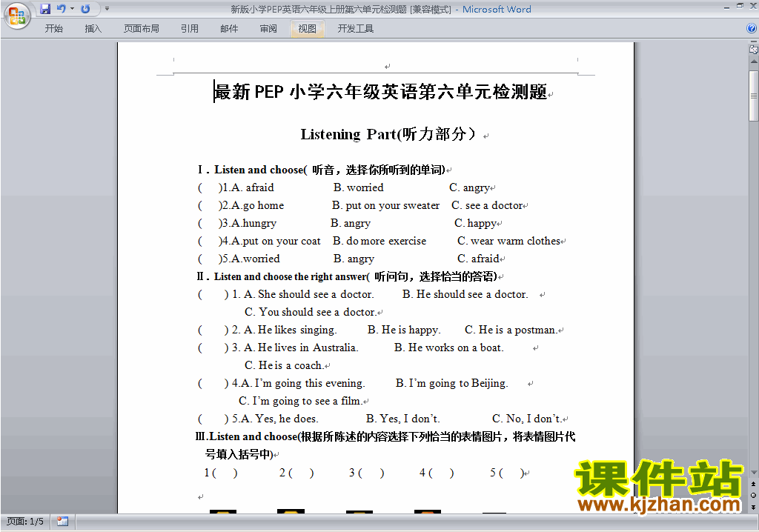759x532 pixels.
Task: Click 'C. He is a postman.'
Action: [511, 330]
